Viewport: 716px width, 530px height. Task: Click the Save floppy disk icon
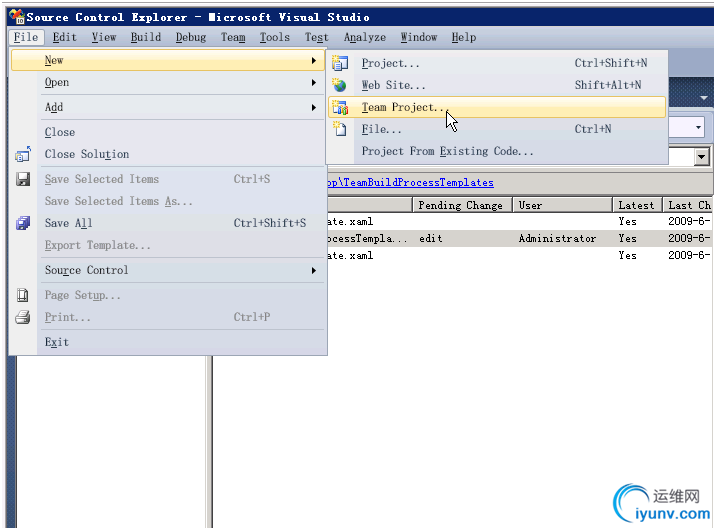pyautogui.click(x=23, y=179)
